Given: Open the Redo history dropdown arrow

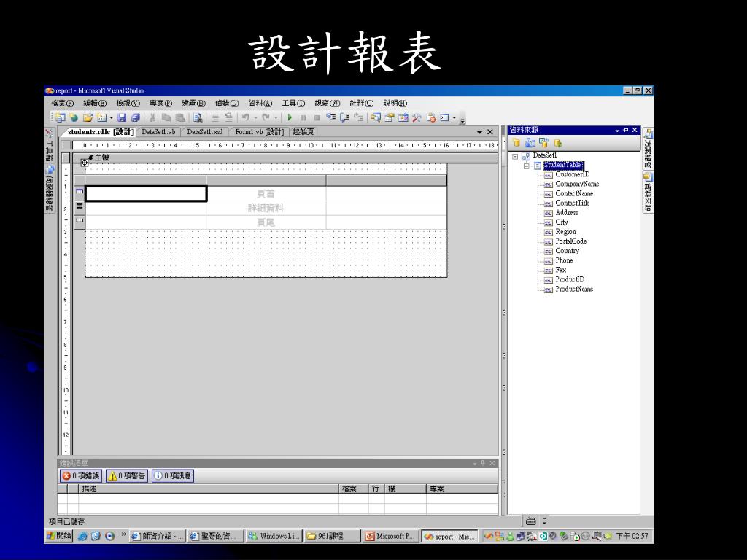Looking at the screenshot, I should coord(276,117).
